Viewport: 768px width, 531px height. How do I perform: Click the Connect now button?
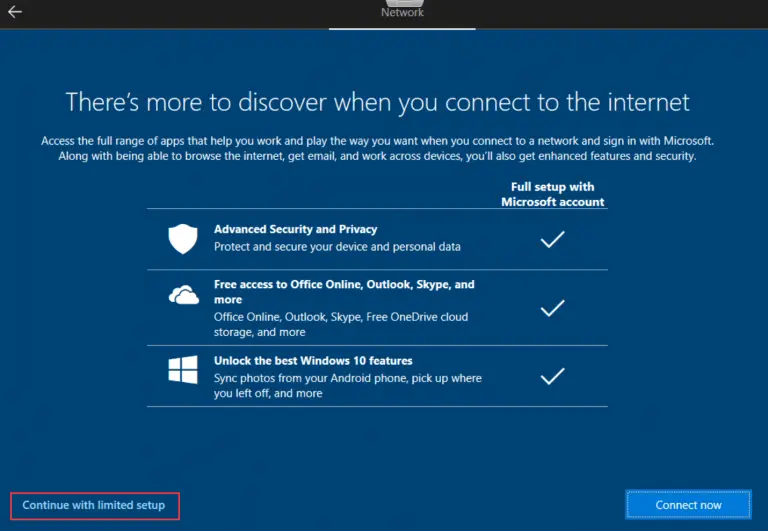[688, 505]
